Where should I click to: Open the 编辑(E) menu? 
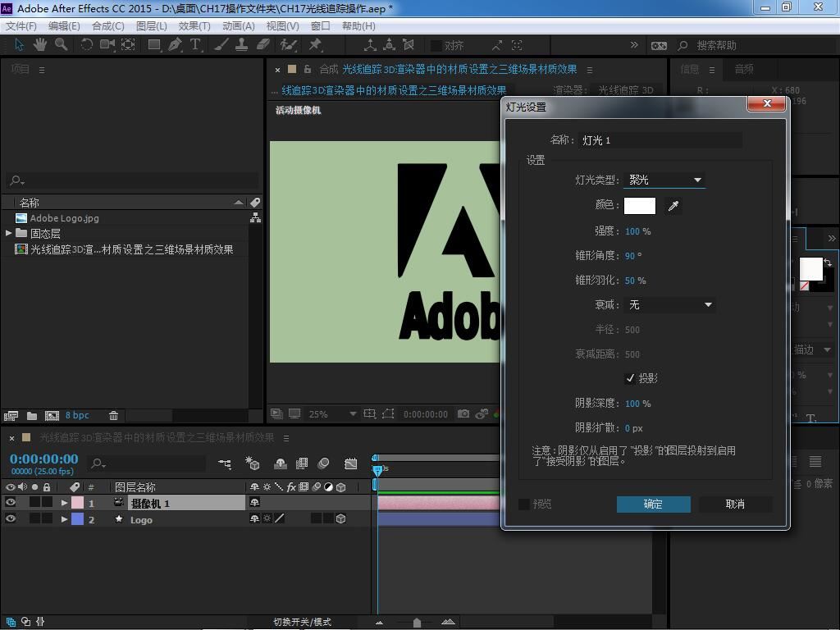click(x=64, y=26)
